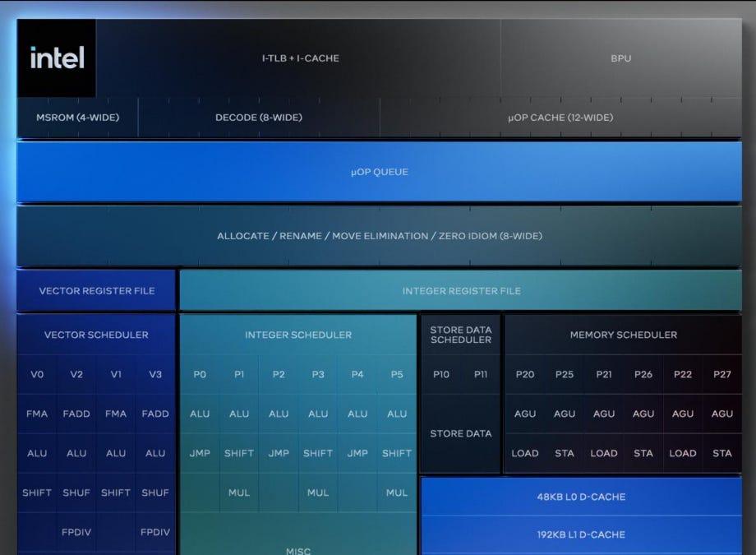
Task: Click the VECTOR SCHEDULER header
Action: [x=96, y=335]
